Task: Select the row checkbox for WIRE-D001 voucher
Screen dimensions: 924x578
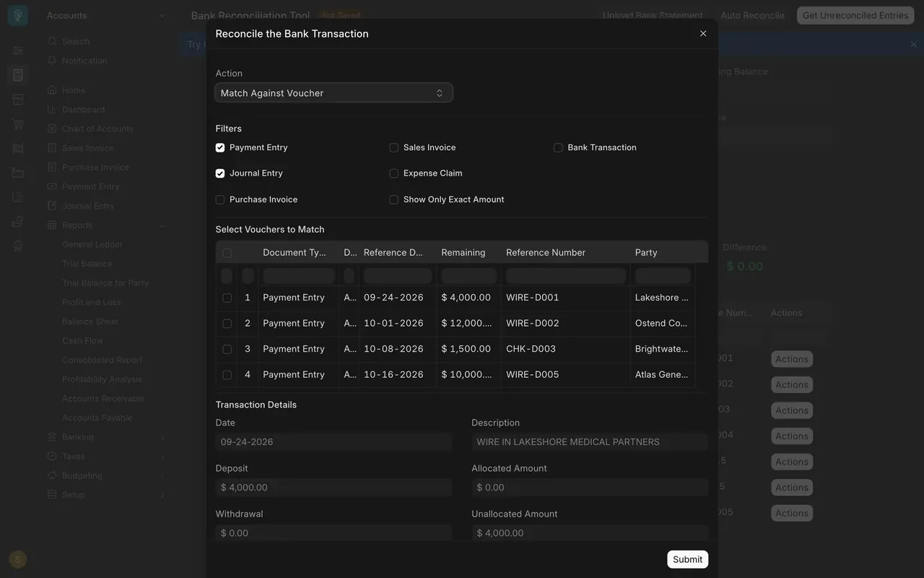Action: [x=227, y=298]
